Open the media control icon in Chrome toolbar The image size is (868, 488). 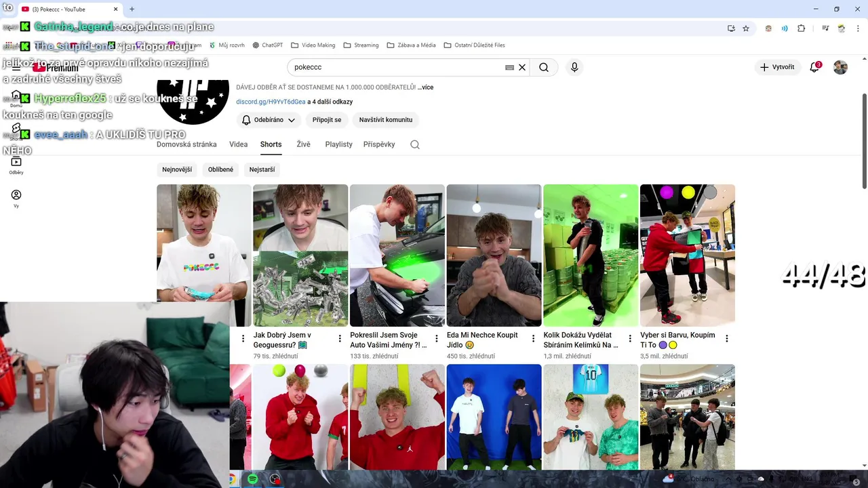[825, 28]
